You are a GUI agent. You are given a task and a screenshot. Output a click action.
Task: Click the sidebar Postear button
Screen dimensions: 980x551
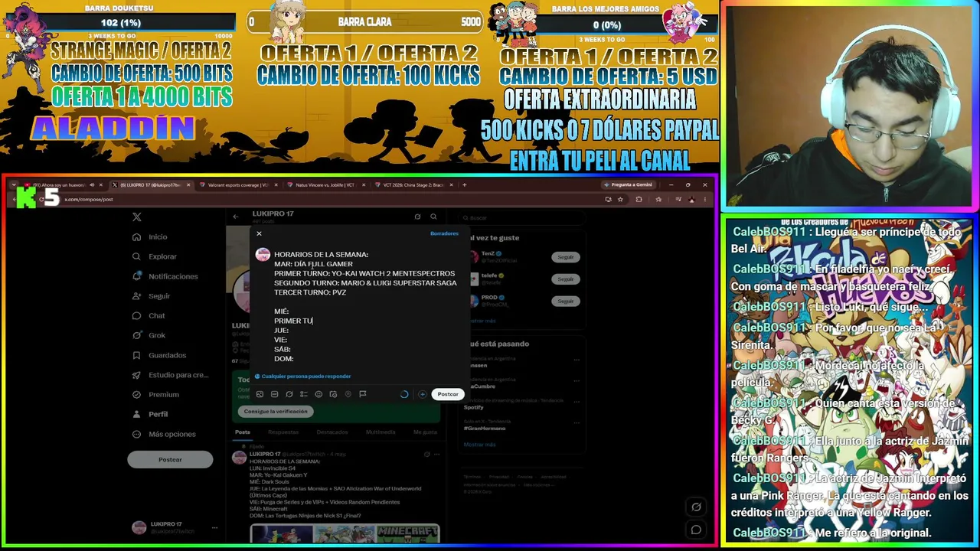pyautogui.click(x=170, y=459)
